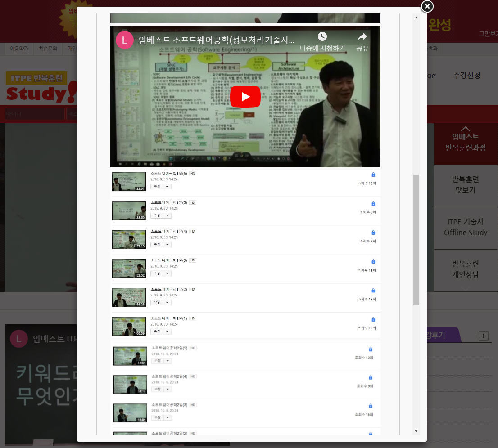Open the 37:13 video thumbnail
498x448 pixels.
[x=129, y=239]
